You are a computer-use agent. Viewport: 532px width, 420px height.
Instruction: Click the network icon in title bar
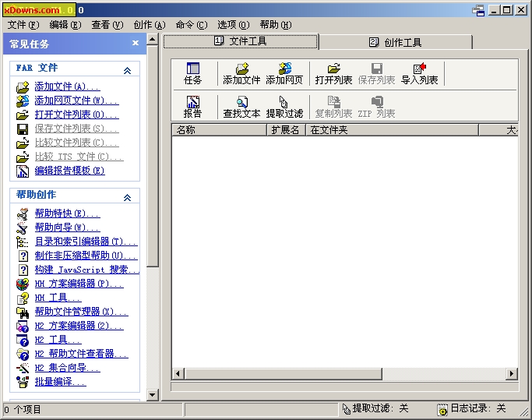pos(478,10)
